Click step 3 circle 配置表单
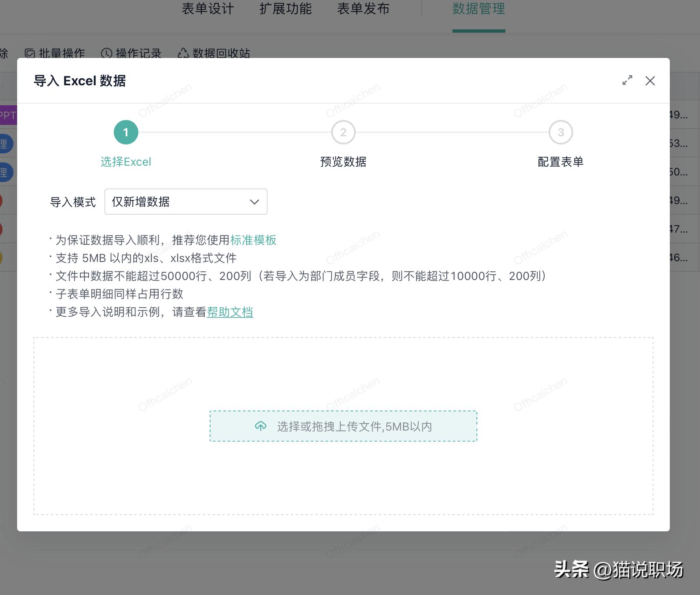The image size is (700, 595). [560, 132]
